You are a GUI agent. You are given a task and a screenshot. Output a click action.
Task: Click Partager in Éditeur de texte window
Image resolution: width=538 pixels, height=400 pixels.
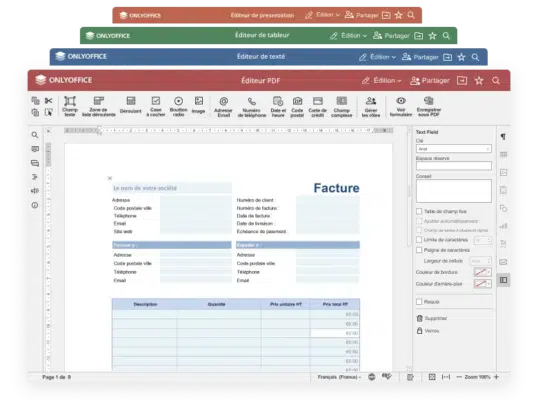(420, 57)
